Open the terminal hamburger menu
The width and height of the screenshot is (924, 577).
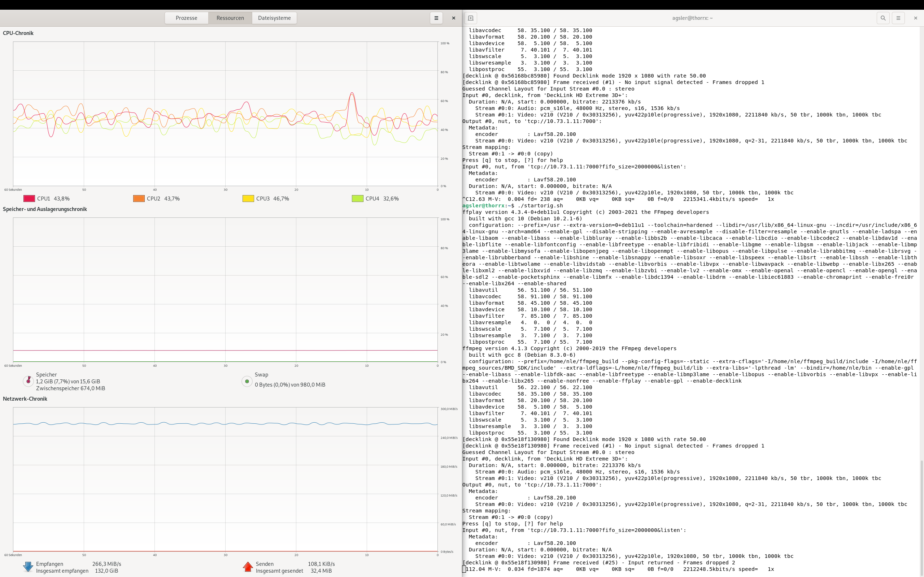pos(898,18)
